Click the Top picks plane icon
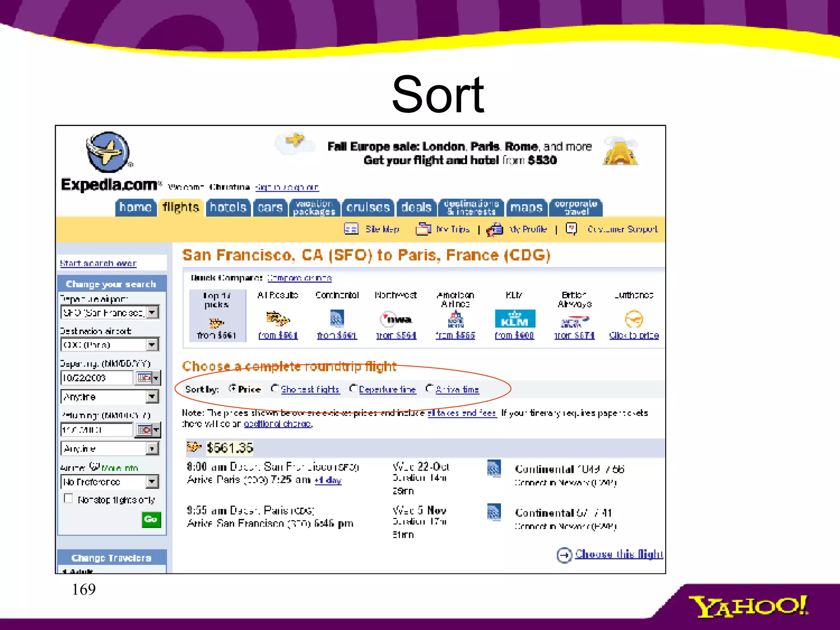Viewport: 840px width, 630px height. [216, 323]
